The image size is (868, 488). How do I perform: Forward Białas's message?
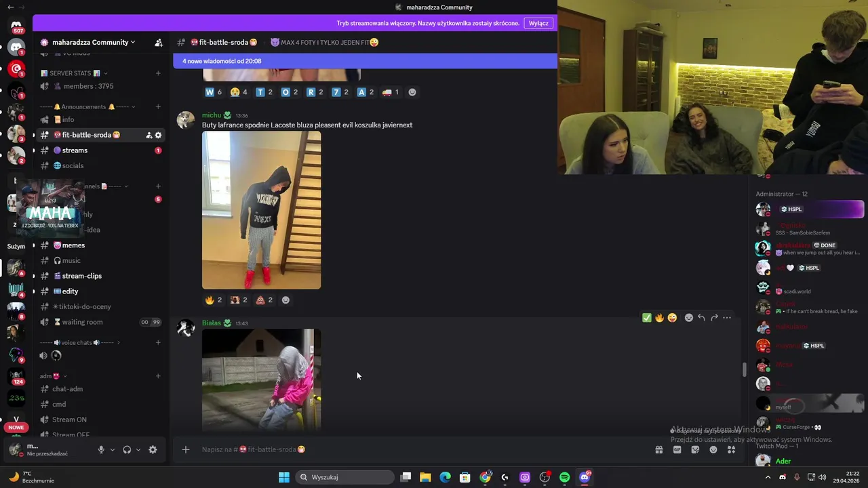[714, 317]
